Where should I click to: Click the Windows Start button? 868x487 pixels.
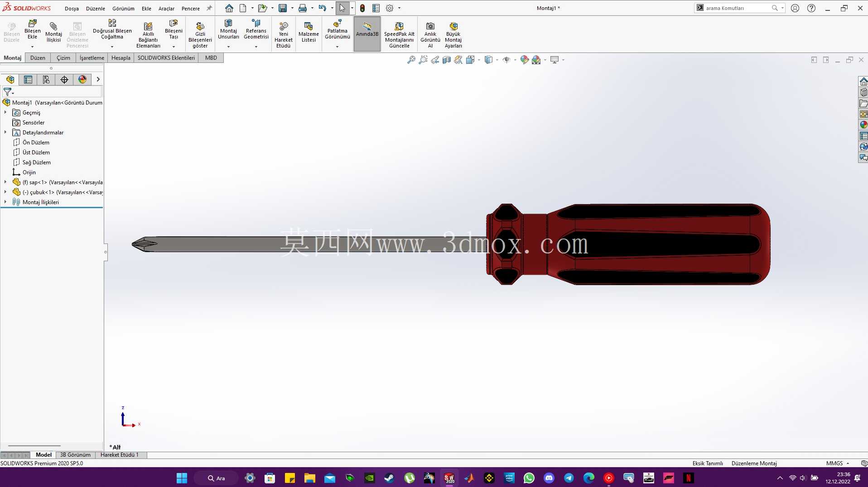182,478
